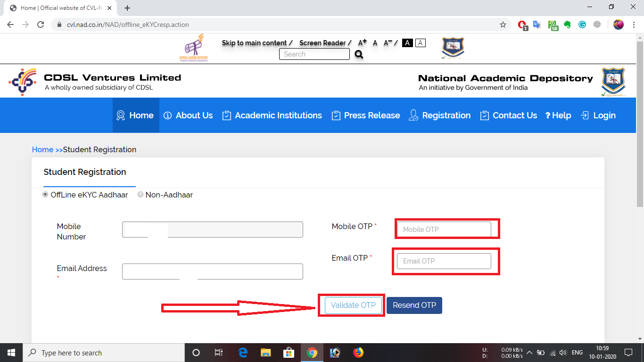Click the ENG language indicator
Viewport: 644px width, 362px height.
coord(578,353)
